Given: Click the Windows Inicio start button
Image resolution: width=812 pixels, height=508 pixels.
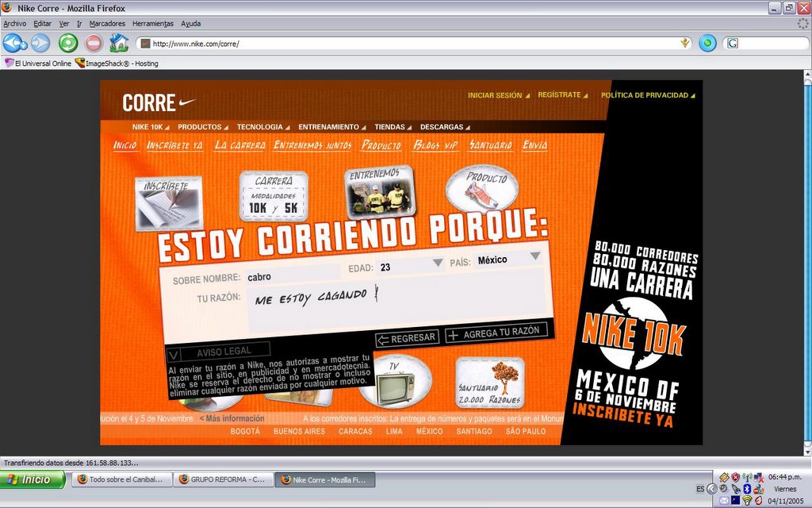Looking at the screenshot, I should point(33,479).
